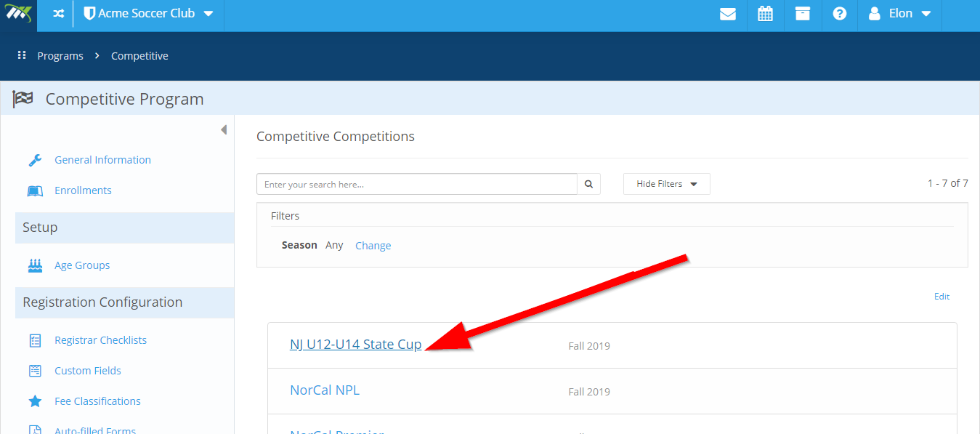Viewport: 980px width, 434px height.
Task: Click the Acme Soccer Club shield icon
Action: (90, 14)
